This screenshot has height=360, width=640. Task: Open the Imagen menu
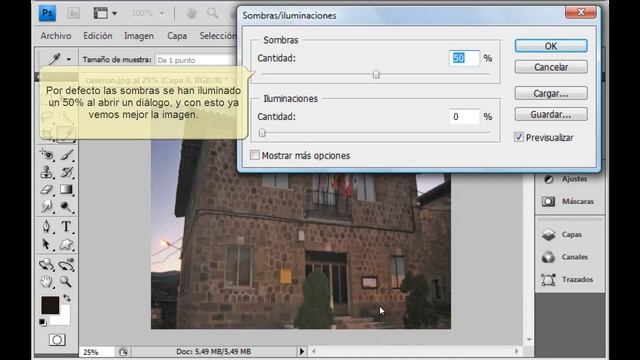pos(139,36)
